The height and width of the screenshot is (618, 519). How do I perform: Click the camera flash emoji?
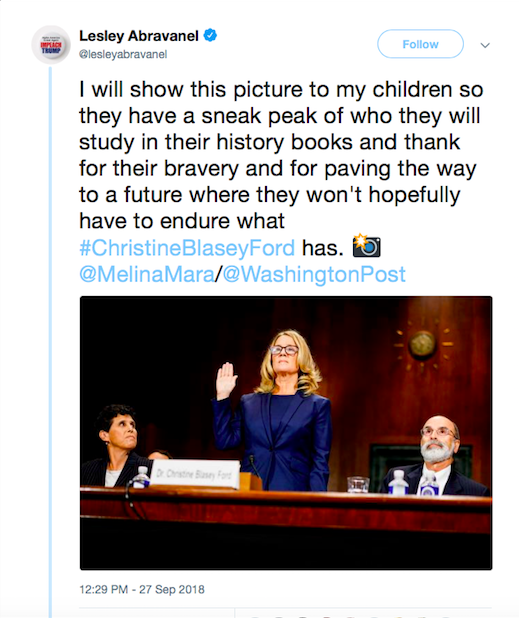click(x=366, y=246)
